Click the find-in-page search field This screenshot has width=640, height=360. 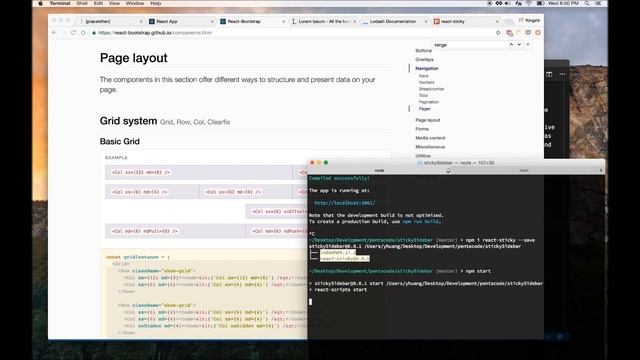tap(469, 45)
